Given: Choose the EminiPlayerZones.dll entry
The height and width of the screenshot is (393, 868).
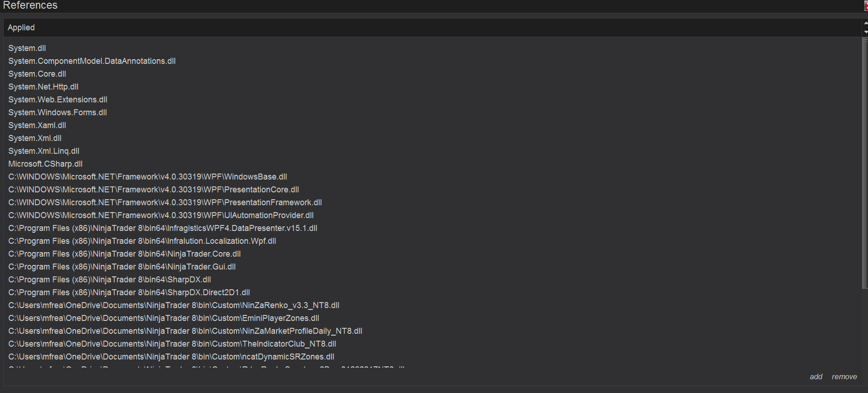Looking at the screenshot, I should (164, 318).
